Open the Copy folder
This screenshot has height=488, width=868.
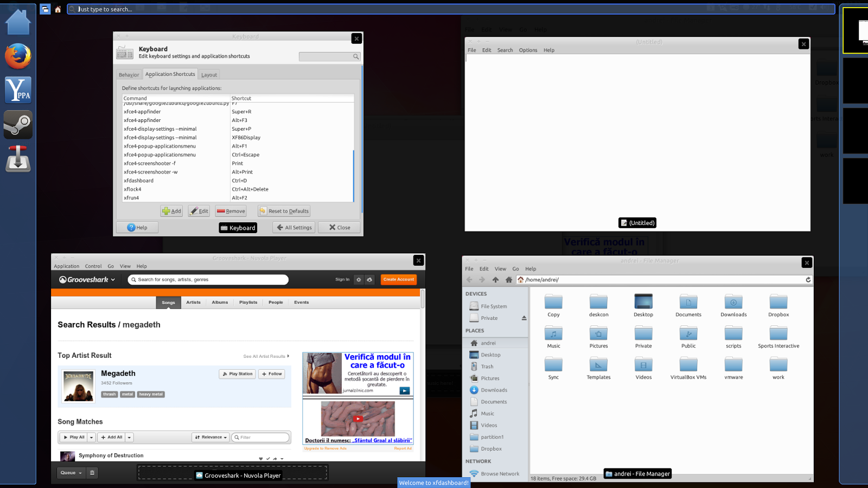pyautogui.click(x=553, y=306)
